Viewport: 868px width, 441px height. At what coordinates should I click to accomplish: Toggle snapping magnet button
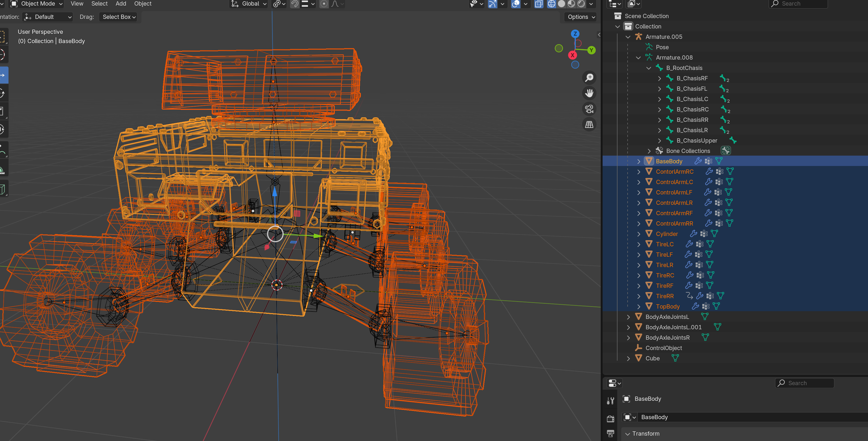(x=294, y=4)
